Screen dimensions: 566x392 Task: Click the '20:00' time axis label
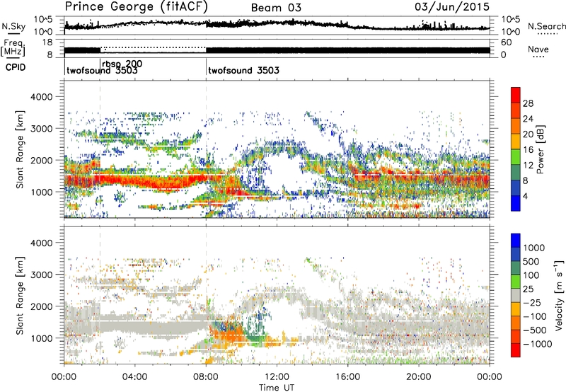419,377
